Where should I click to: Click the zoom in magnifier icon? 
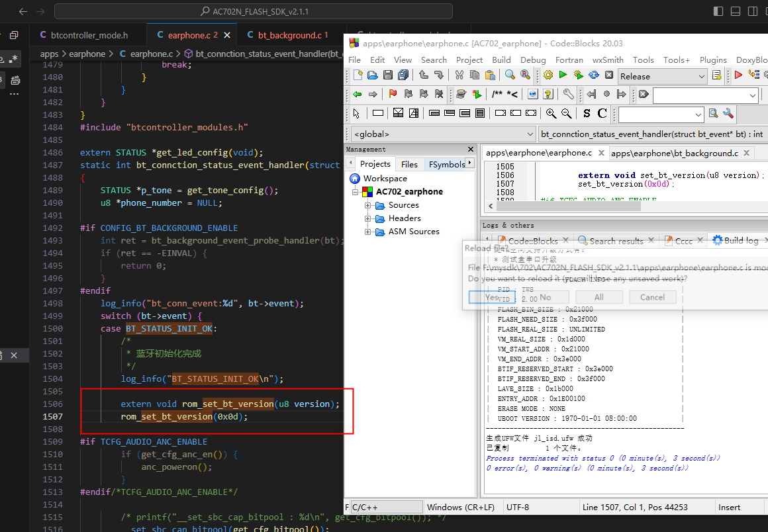[551, 113]
